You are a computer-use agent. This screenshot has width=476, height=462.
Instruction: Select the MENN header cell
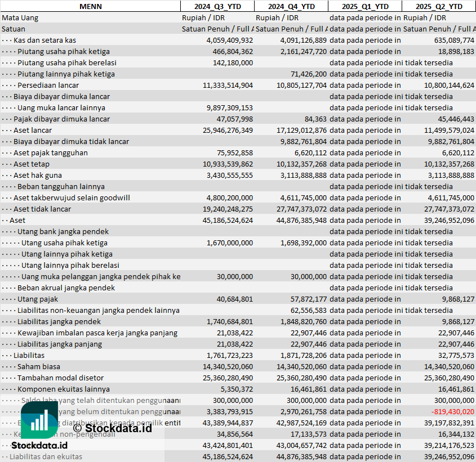(x=90, y=6)
